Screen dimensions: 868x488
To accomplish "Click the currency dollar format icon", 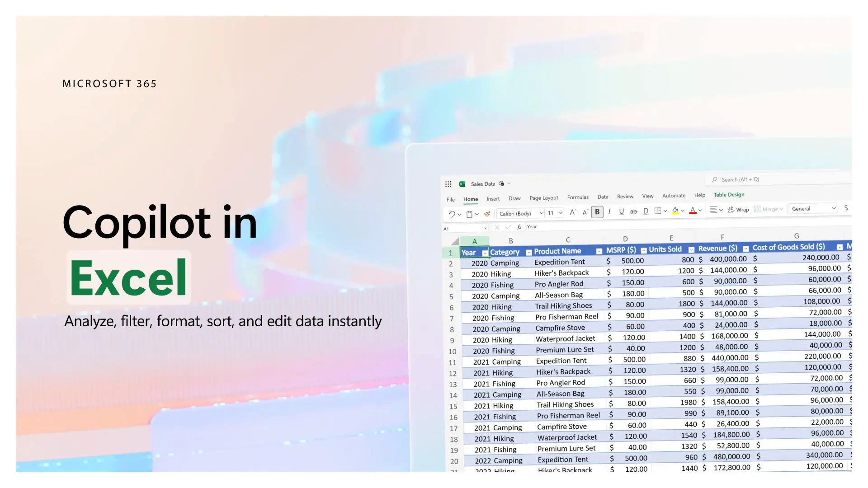I will pyautogui.click(x=846, y=208).
